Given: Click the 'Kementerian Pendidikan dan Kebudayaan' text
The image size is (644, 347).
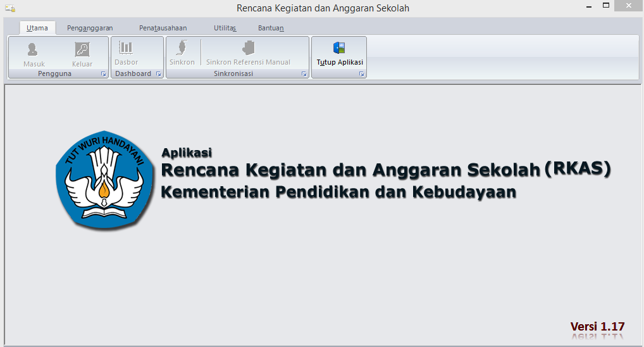Looking at the screenshot, I should (338, 192).
